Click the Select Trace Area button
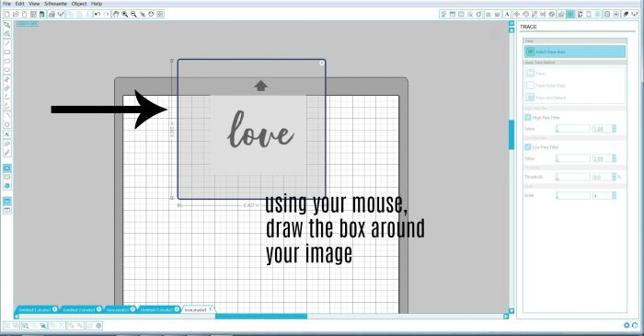The width and height of the screenshot is (644, 336). pyautogui.click(x=575, y=52)
